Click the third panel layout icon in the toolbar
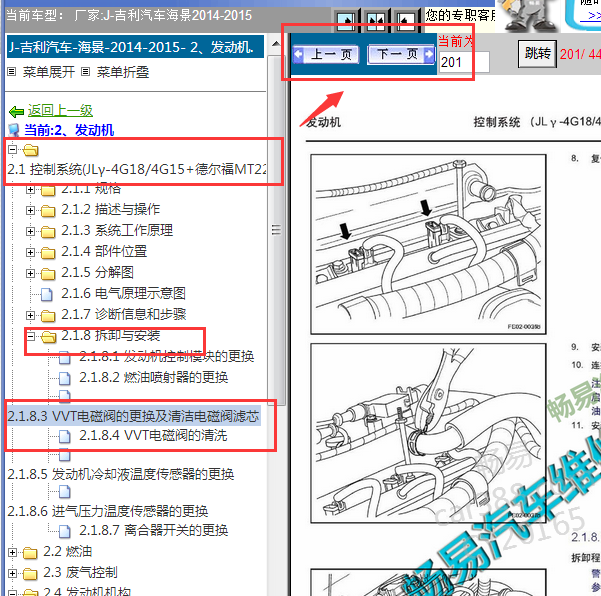 click(x=406, y=20)
